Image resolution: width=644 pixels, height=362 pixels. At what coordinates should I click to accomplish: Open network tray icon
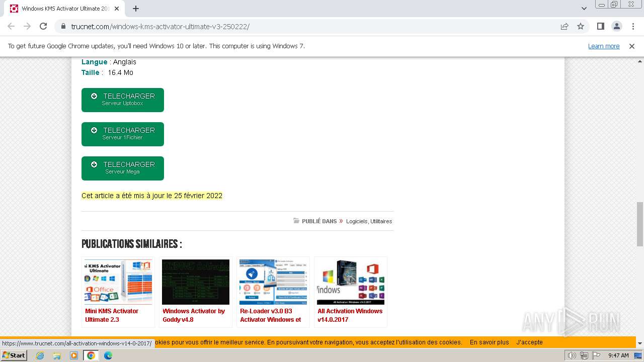click(x=584, y=355)
